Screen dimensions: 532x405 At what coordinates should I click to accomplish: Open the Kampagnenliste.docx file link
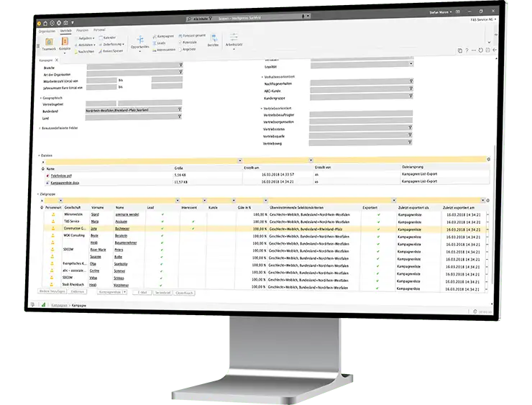[x=65, y=183]
